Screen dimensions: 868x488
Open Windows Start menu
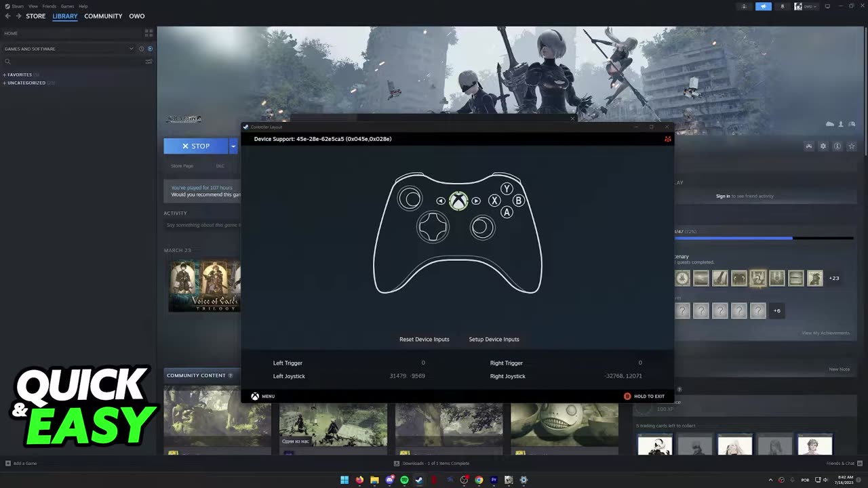tap(344, 480)
